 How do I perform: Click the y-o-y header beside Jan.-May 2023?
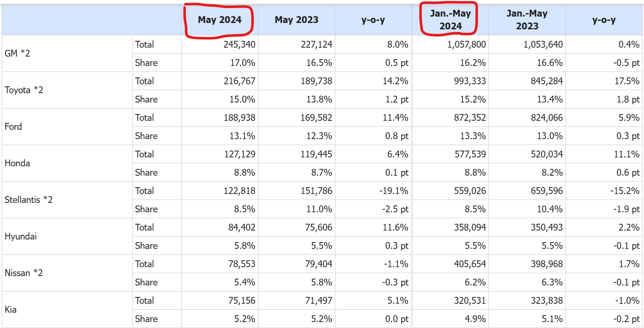tap(604, 20)
